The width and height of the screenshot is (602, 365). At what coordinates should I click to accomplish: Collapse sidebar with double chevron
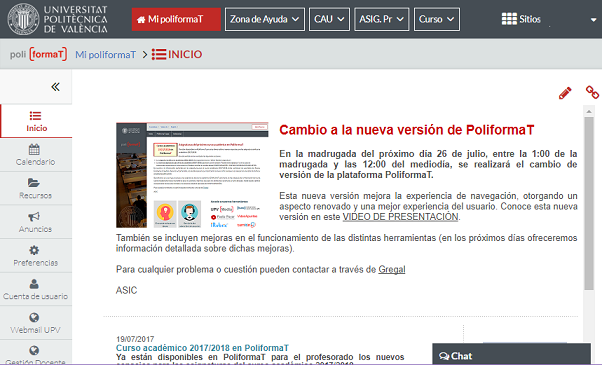click(x=56, y=87)
